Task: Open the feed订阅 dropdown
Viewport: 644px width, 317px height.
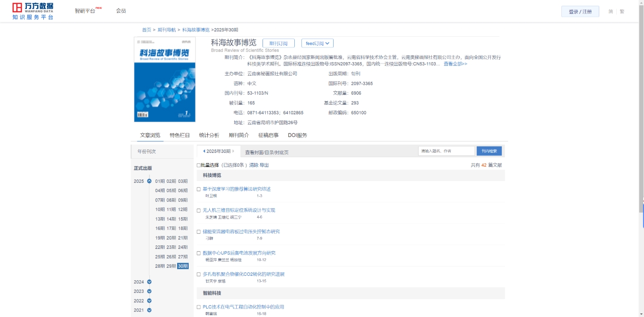Action: tap(318, 43)
